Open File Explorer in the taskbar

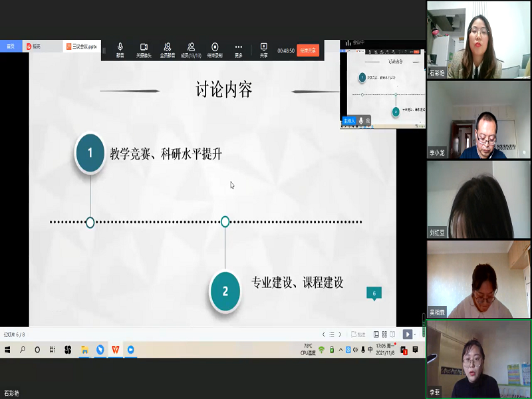84,349
